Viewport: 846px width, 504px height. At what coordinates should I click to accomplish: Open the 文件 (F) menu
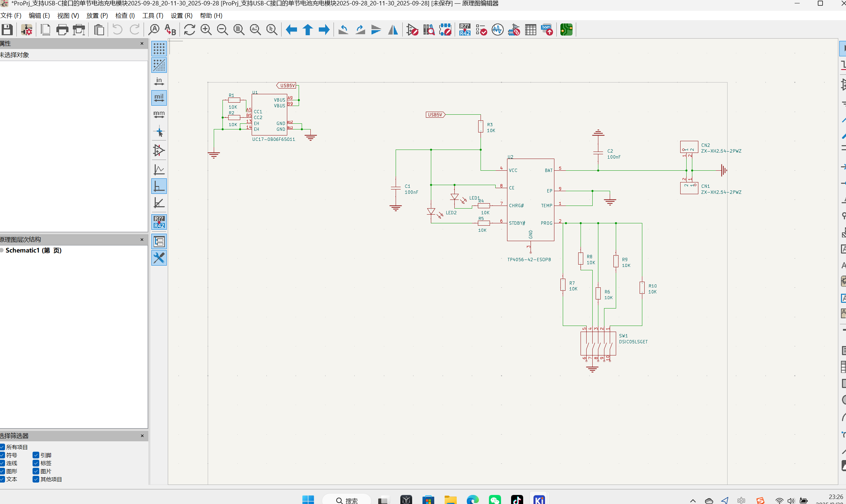coord(10,16)
